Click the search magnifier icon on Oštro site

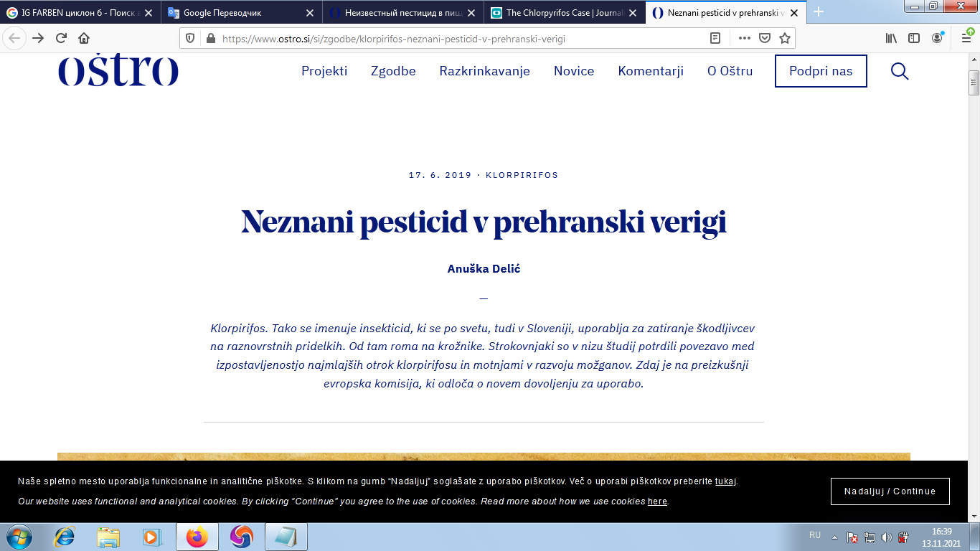(900, 71)
